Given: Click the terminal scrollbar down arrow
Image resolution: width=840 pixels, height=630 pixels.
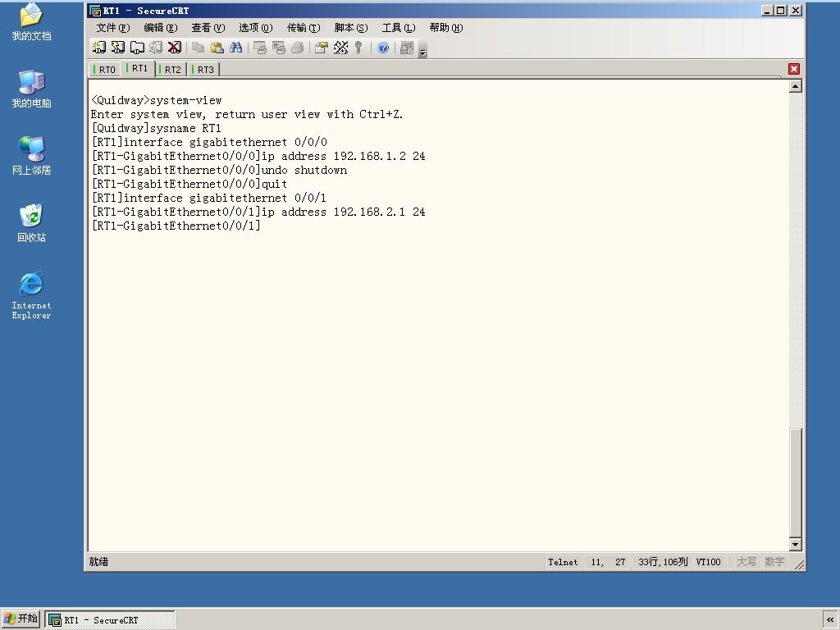Looking at the screenshot, I should [x=796, y=545].
